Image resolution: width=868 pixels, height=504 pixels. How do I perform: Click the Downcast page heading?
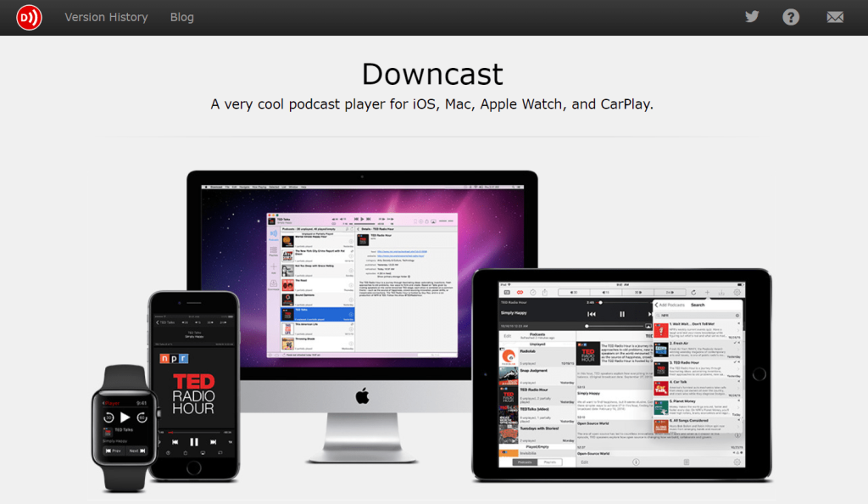[x=432, y=74]
